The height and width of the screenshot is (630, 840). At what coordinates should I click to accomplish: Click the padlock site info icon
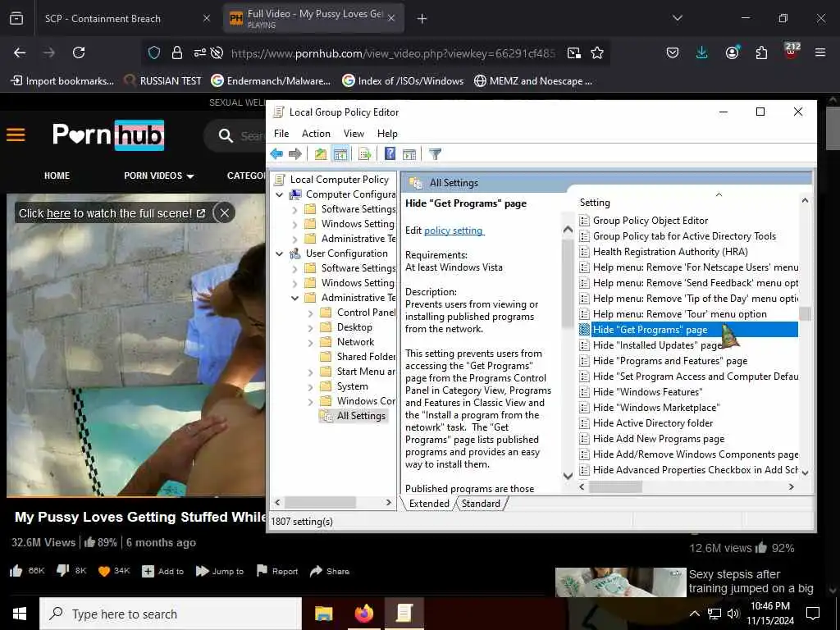[177, 52]
